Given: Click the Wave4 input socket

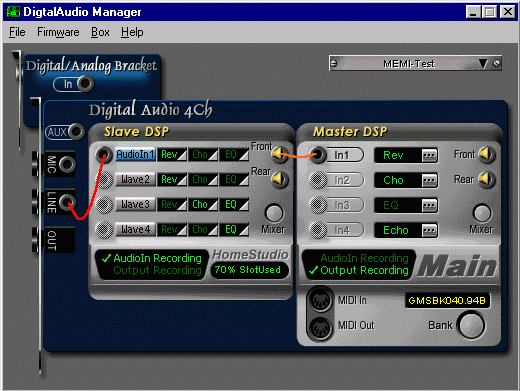Looking at the screenshot, I should pyautogui.click(x=104, y=230).
